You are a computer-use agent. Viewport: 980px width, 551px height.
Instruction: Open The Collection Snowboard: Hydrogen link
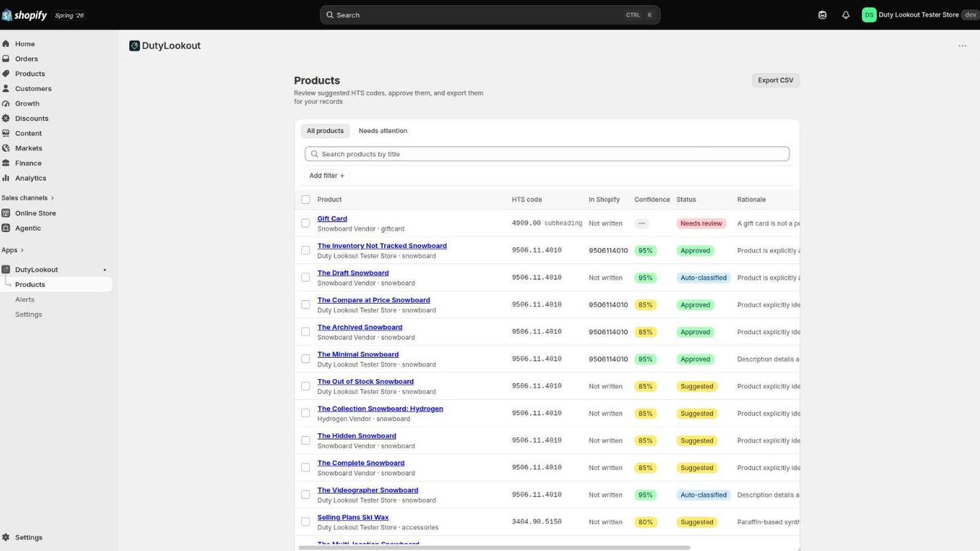380,408
